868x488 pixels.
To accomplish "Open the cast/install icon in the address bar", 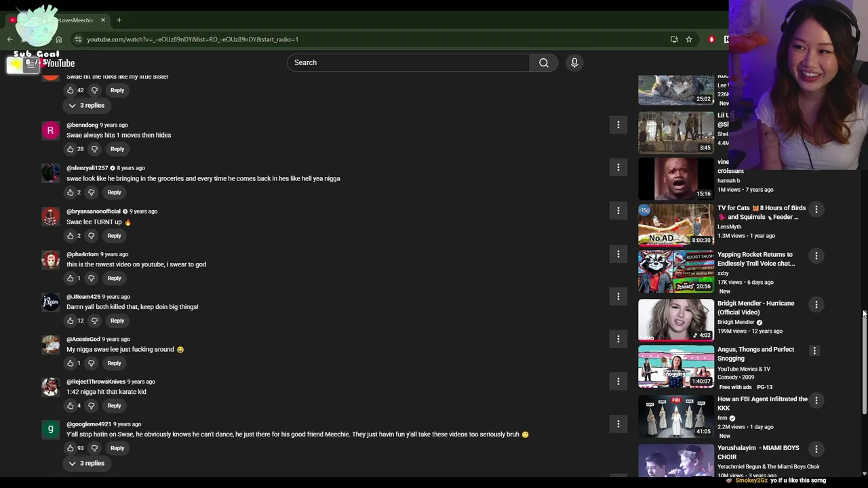I will (674, 39).
